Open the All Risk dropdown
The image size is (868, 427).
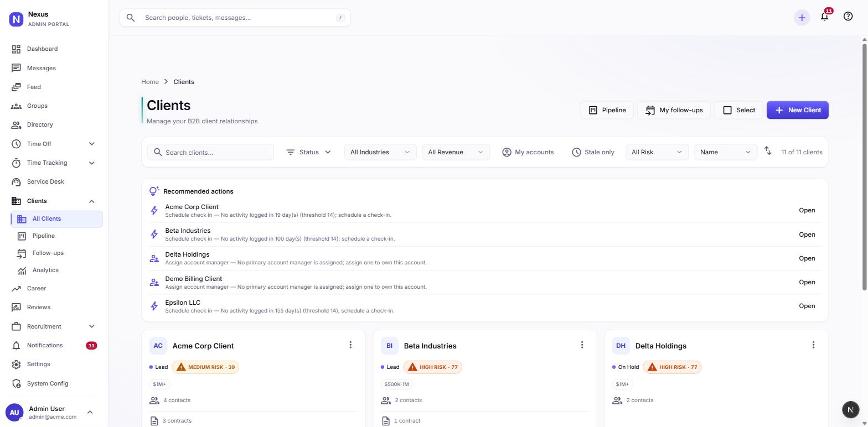click(x=657, y=152)
